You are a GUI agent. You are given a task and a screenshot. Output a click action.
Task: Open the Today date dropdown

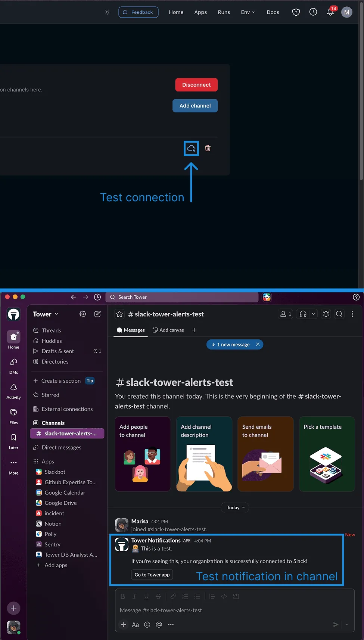(236, 507)
